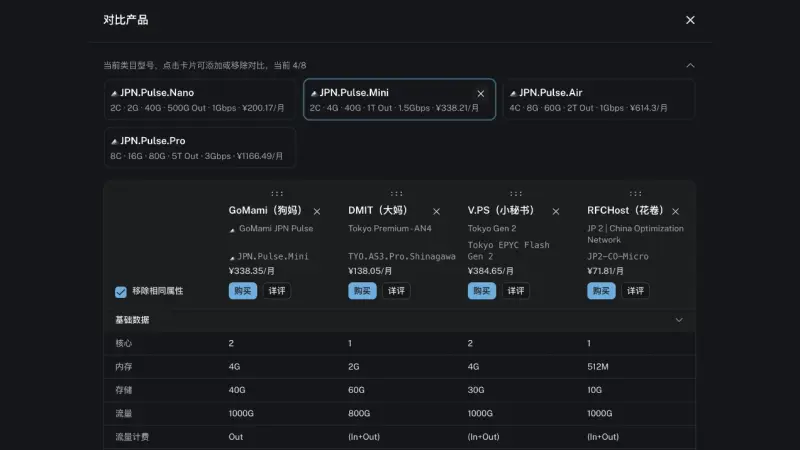The image size is (800, 450).
Task: Select the JPN.Pulse.Nano plan card
Action: [200, 99]
